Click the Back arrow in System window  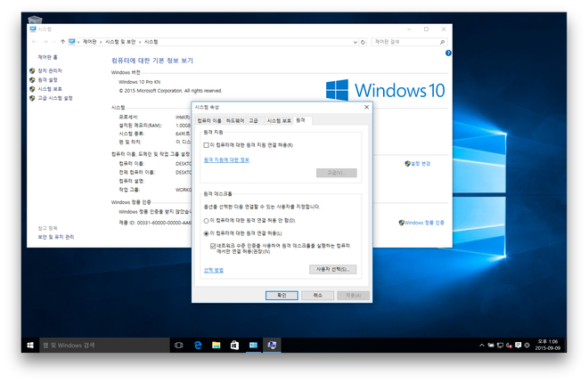click(x=35, y=42)
